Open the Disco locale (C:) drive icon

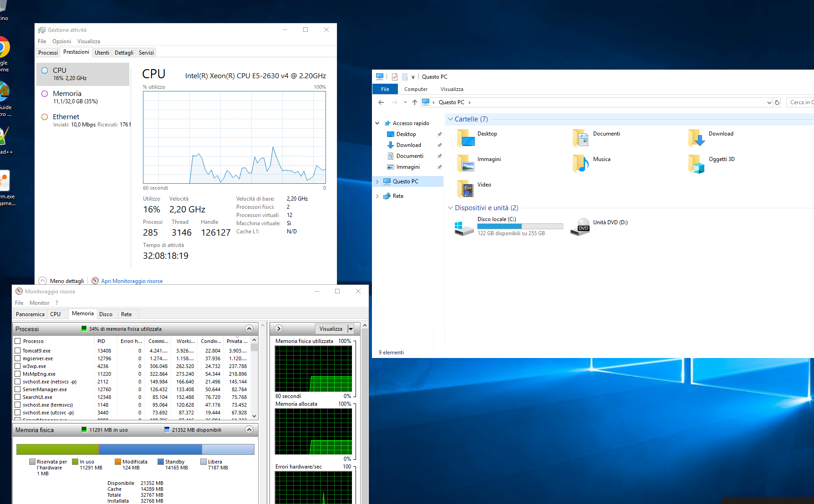click(x=464, y=227)
